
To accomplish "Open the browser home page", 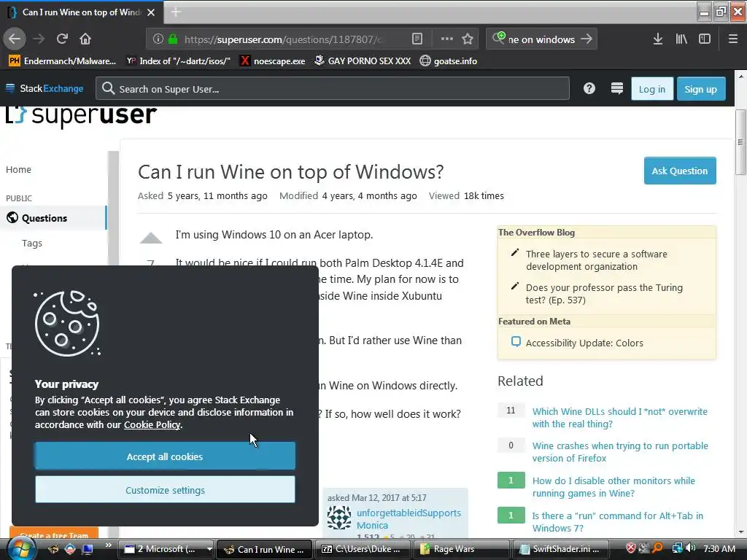I will pos(85,39).
